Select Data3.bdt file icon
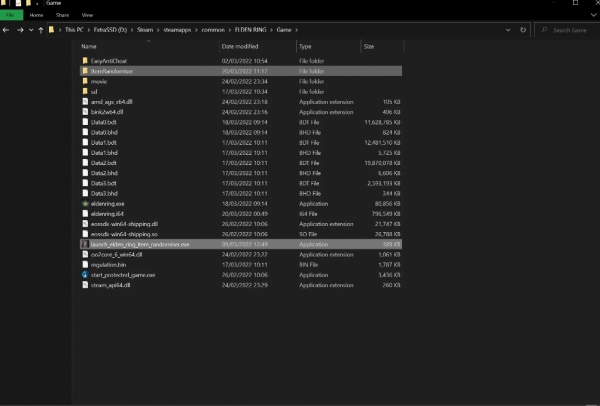The image size is (600, 406). click(85, 183)
